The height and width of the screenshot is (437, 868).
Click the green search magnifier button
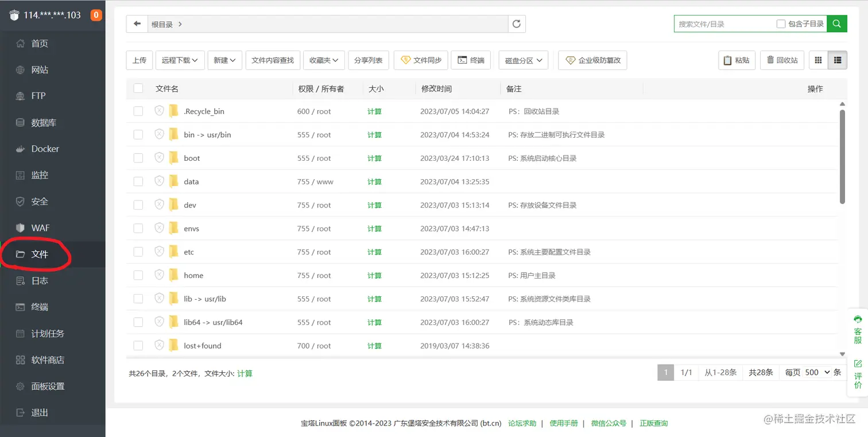tap(837, 24)
